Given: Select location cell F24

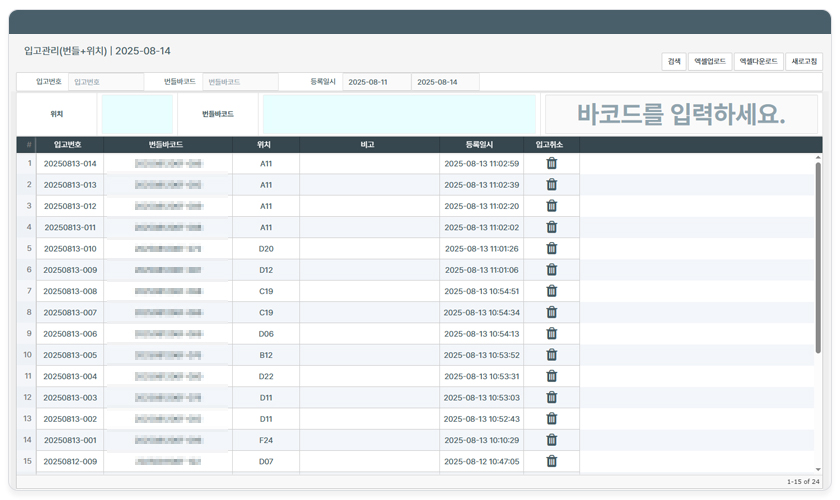Looking at the screenshot, I should [266, 440].
